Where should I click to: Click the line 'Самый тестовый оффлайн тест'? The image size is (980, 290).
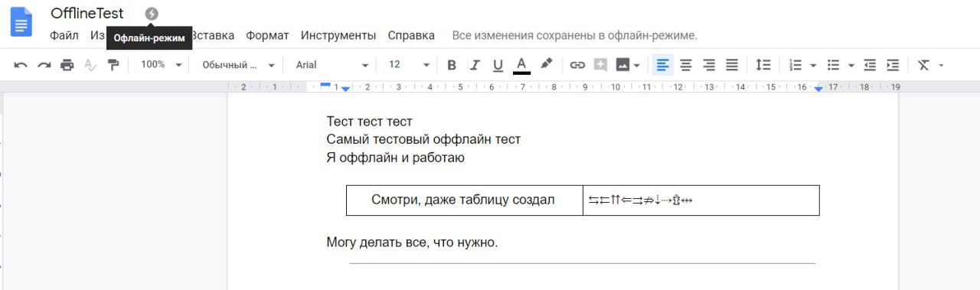423,139
